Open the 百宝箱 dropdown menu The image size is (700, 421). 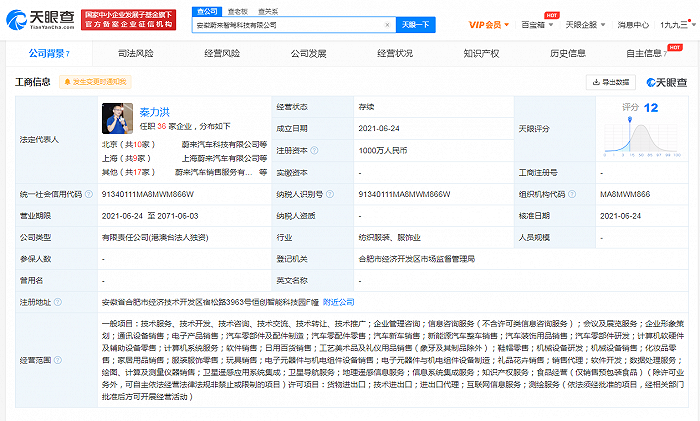coord(537,25)
